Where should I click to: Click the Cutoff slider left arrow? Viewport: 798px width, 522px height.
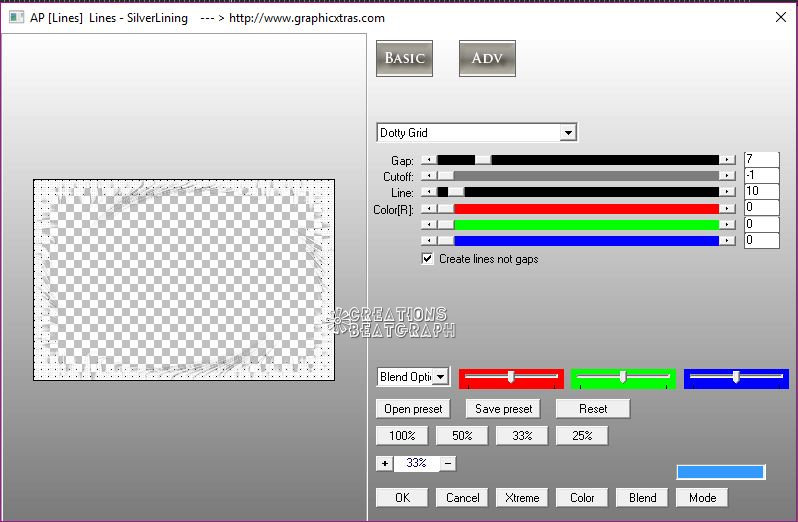429,176
